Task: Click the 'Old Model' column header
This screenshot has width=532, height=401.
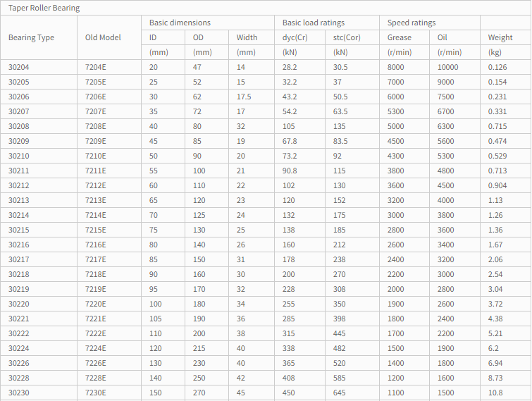Action: (102, 37)
